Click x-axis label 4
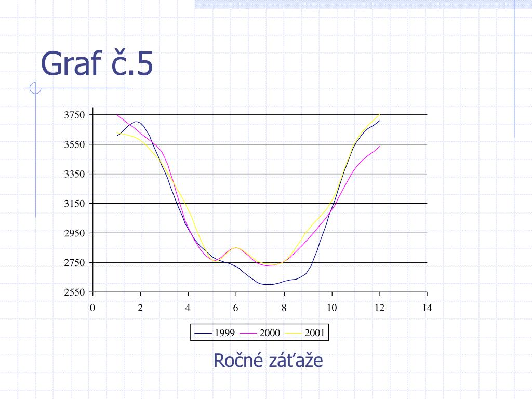Screen dimensions: 532x399 (188, 308)
